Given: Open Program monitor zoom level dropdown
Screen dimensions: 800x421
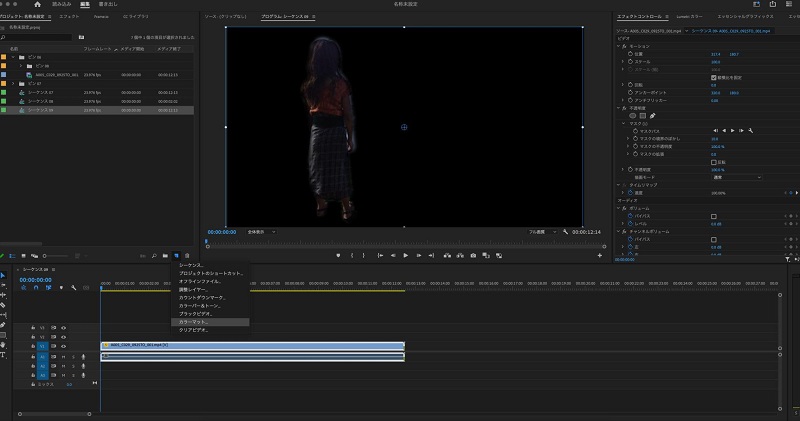Looking at the screenshot, I should pos(261,232).
